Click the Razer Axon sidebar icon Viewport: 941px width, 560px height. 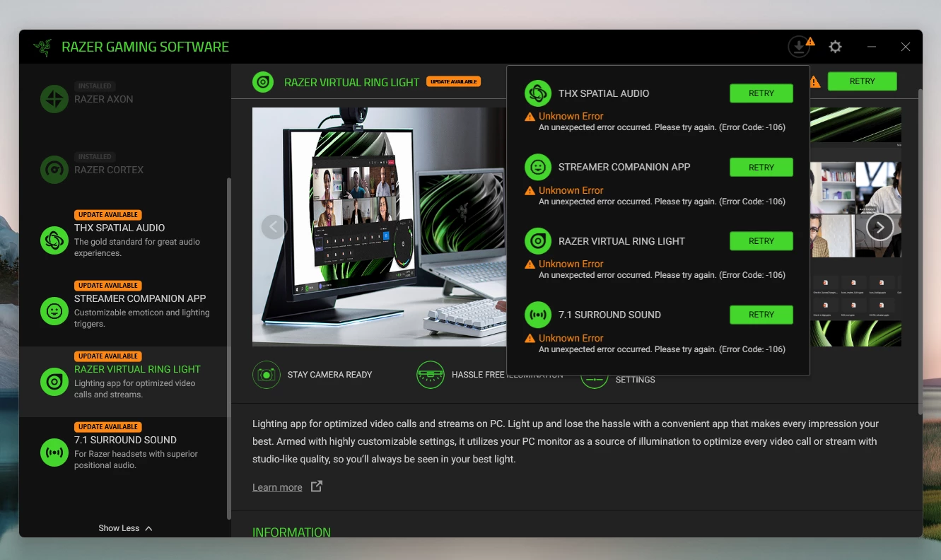[54, 99]
